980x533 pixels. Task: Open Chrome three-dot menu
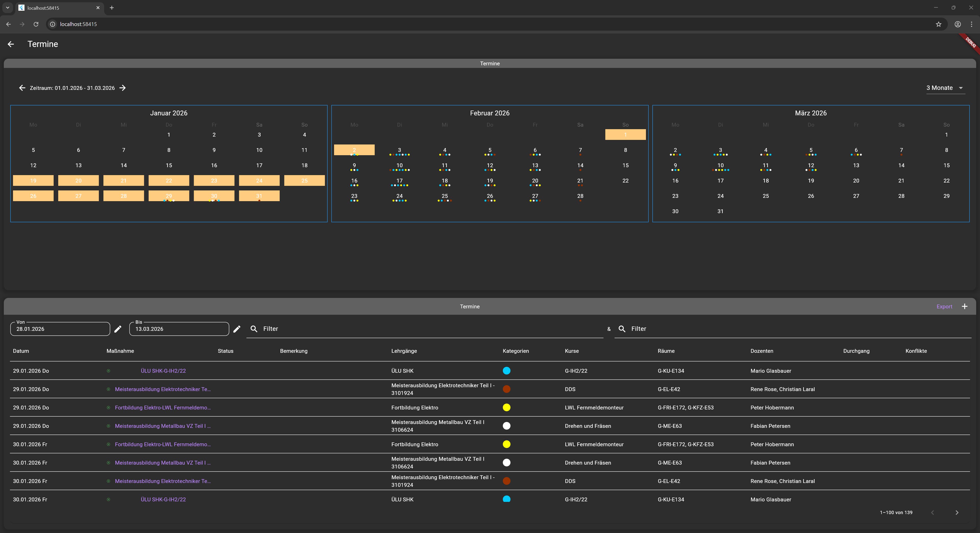tap(971, 24)
